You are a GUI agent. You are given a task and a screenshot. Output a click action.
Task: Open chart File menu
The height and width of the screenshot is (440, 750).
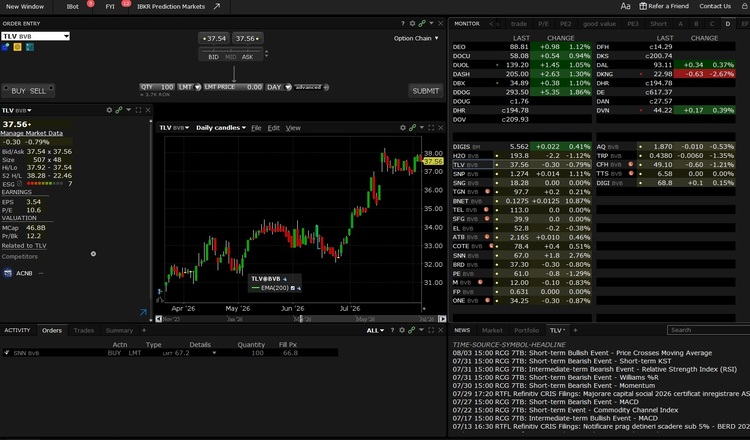tap(256, 128)
